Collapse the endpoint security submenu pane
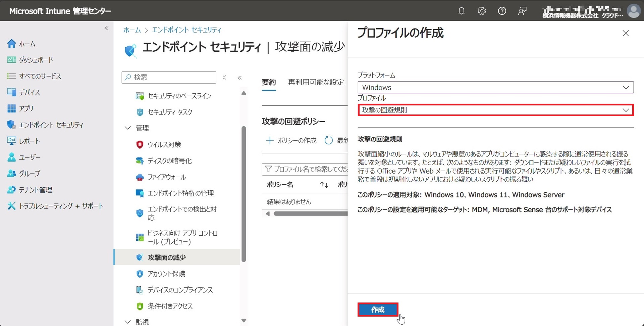The image size is (644, 326). tap(239, 78)
